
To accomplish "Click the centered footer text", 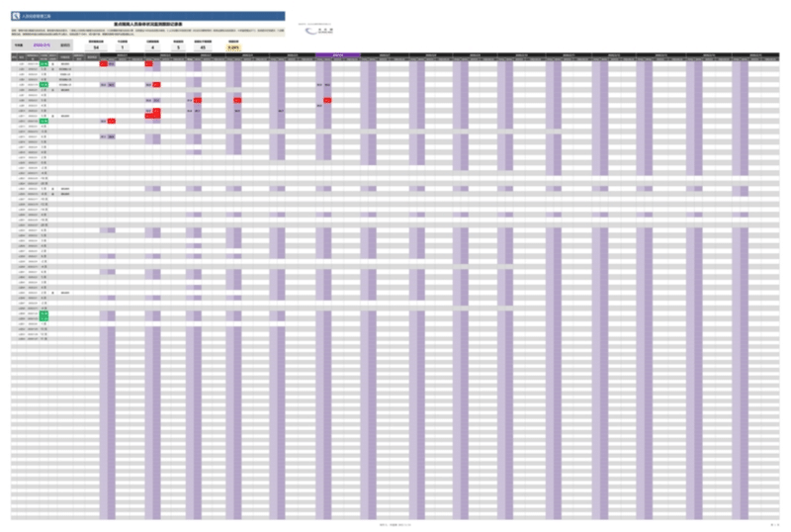I will 395,523.
